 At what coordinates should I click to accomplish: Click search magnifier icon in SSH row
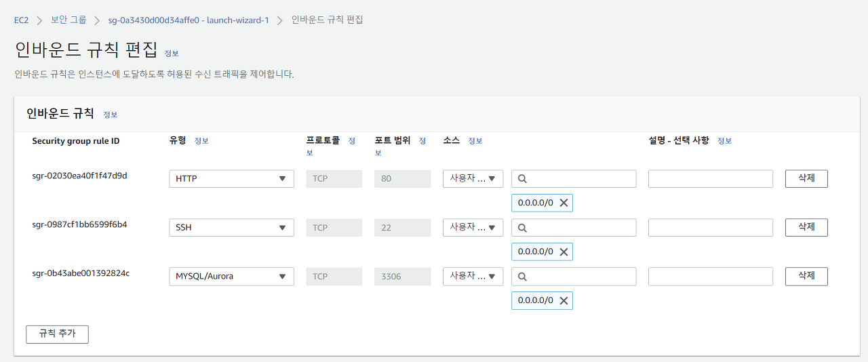click(523, 228)
